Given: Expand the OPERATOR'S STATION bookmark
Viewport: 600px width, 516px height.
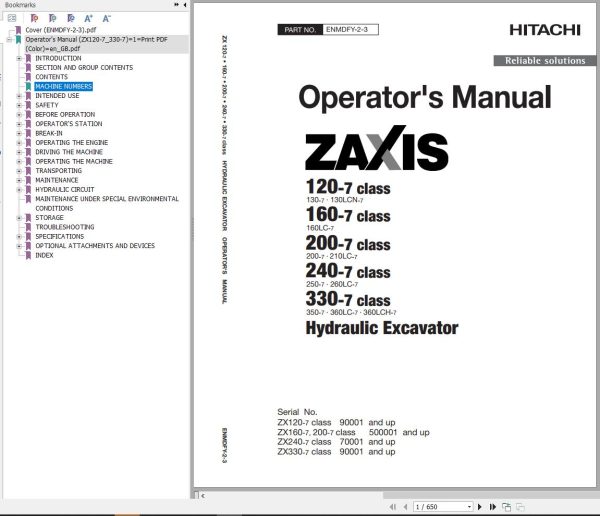Looking at the screenshot, I should (19, 124).
